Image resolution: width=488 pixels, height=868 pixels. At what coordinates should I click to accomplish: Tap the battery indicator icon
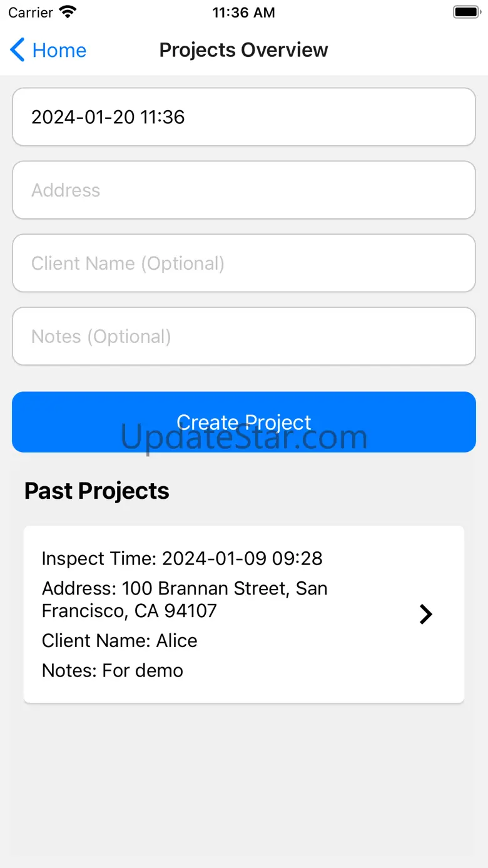click(465, 12)
